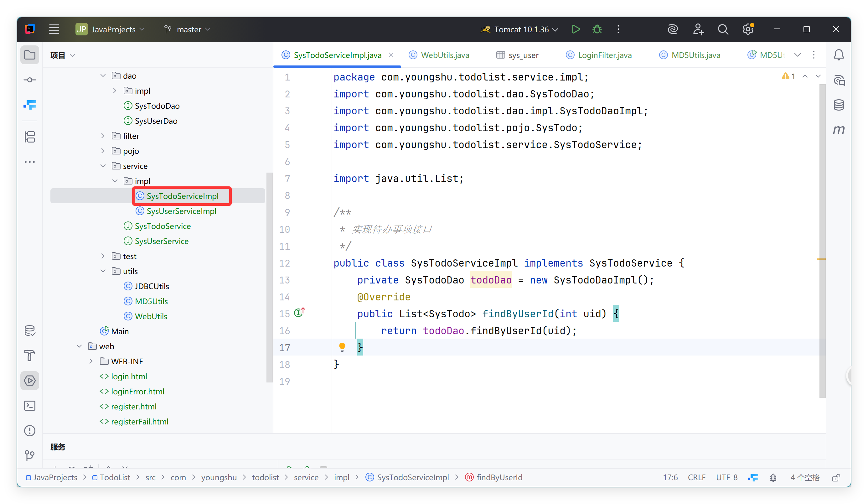The height and width of the screenshot is (504, 868).
Task: Open Code With Me add-user icon
Action: pyautogui.click(x=698, y=29)
